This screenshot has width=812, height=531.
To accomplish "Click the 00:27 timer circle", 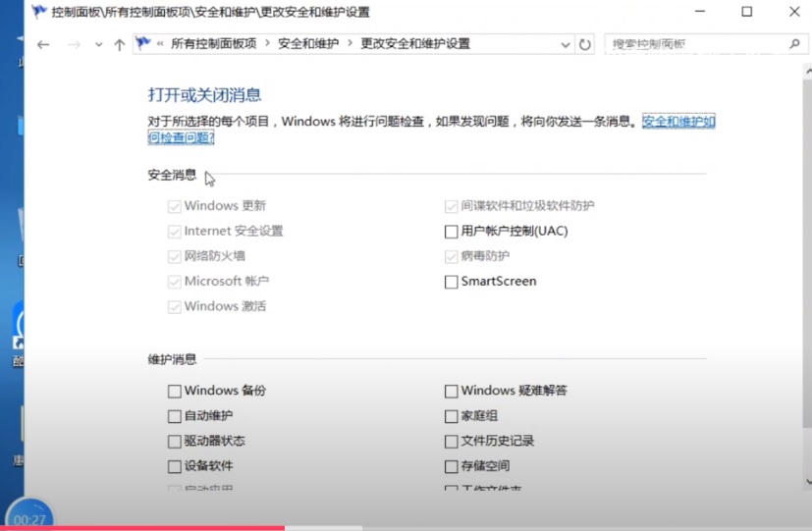I will [29, 516].
